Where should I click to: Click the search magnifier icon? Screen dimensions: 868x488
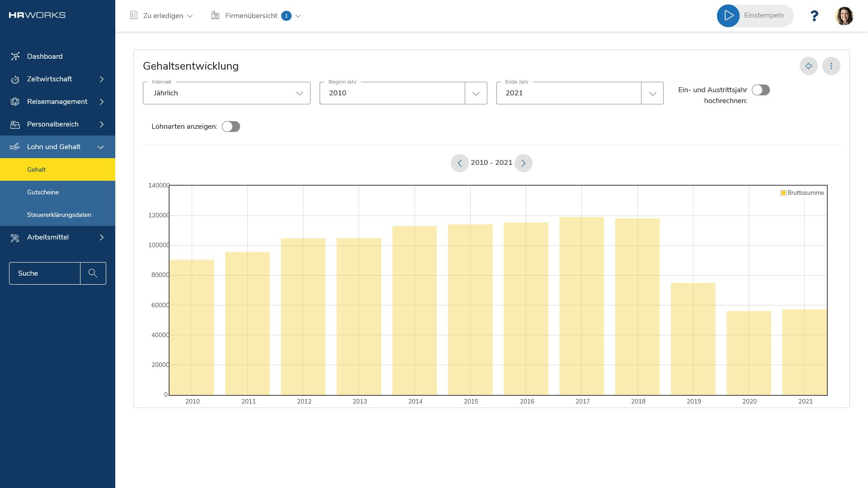(93, 273)
